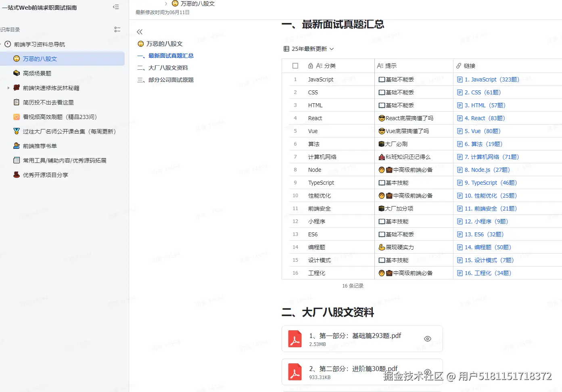Click the lock icon in the 分类 column header
This screenshot has width=562, height=392.
pyautogui.click(x=310, y=65)
